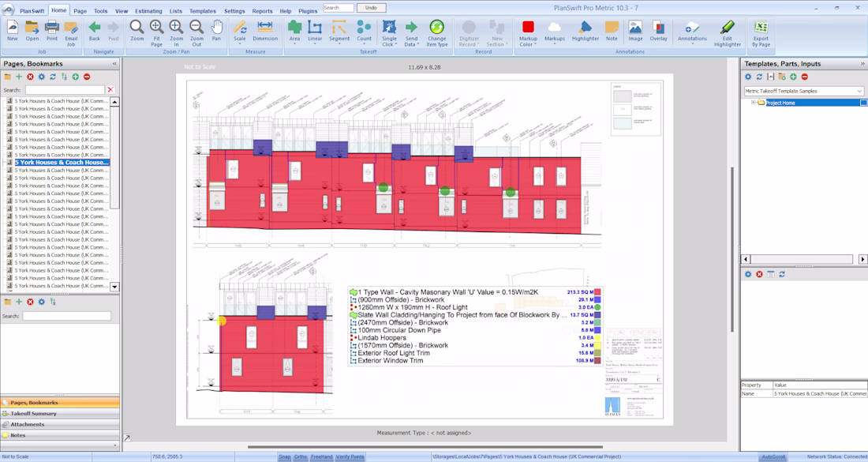Add a Note annotation
The image size is (868, 462).
612,30
